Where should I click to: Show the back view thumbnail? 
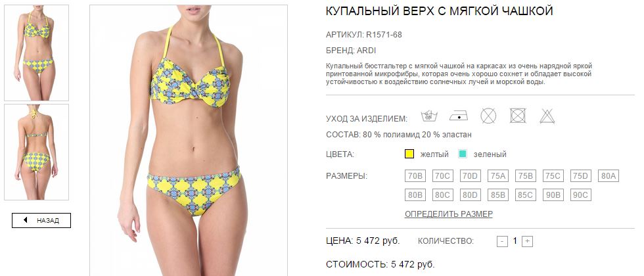[x=37, y=152]
